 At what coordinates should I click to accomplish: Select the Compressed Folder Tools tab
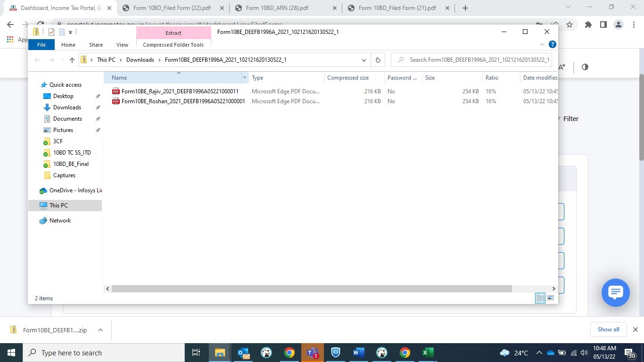[173, 45]
